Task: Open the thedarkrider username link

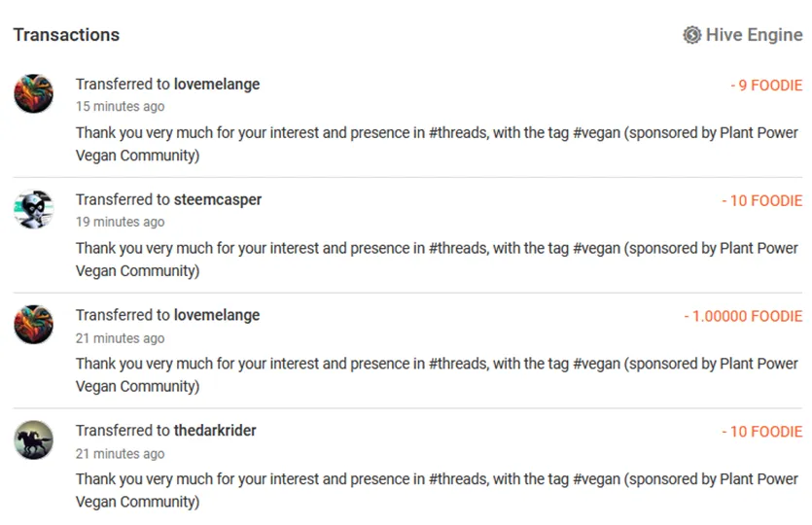Action: click(x=215, y=431)
